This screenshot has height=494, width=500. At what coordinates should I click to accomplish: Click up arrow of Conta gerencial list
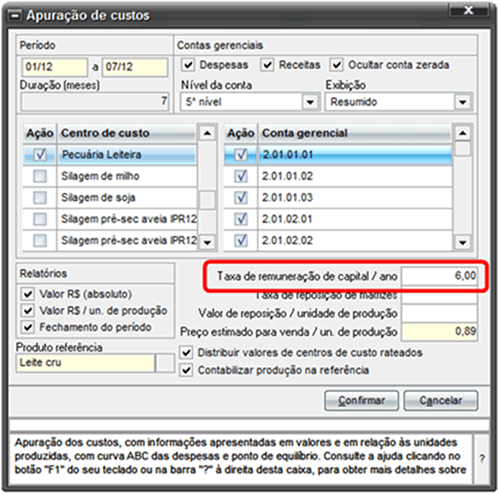pos(462,133)
